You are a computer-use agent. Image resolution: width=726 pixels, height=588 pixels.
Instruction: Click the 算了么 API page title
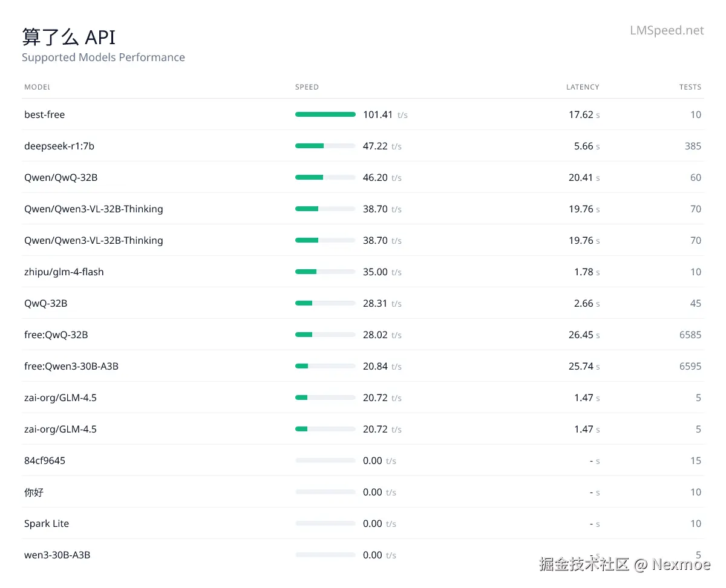point(68,37)
